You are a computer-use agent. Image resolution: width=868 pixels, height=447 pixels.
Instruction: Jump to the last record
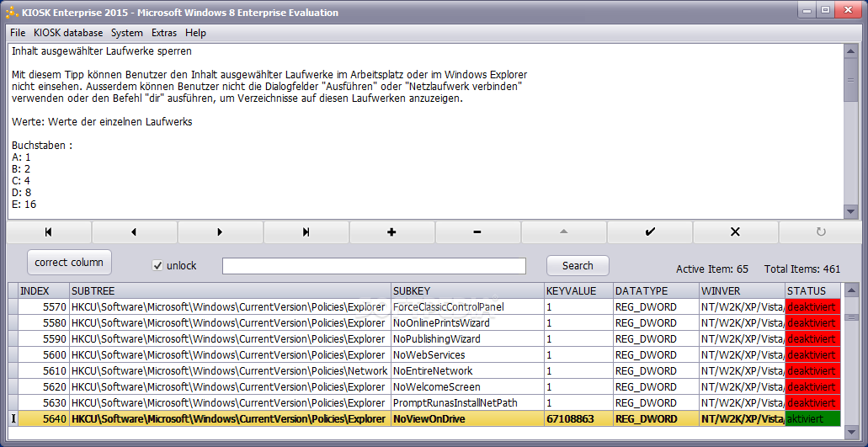coord(306,232)
